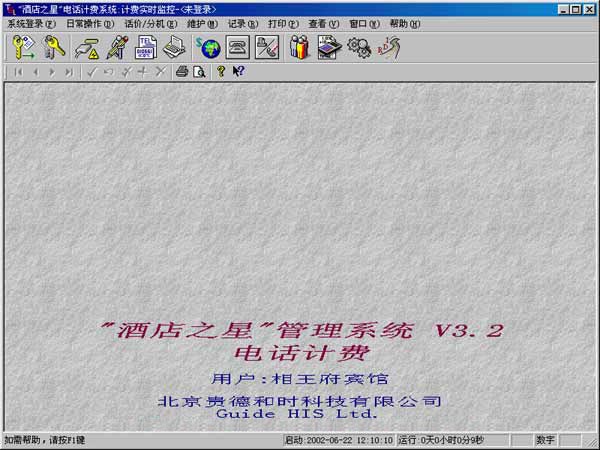Click the status bar help hint text
The width and height of the screenshot is (600, 450).
coord(44,440)
